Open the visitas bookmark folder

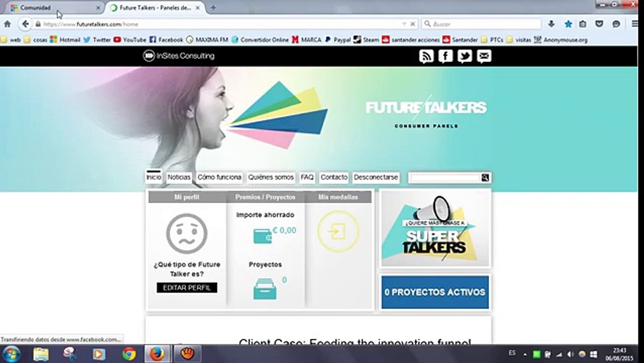pyautogui.click(x=519, y=39)
